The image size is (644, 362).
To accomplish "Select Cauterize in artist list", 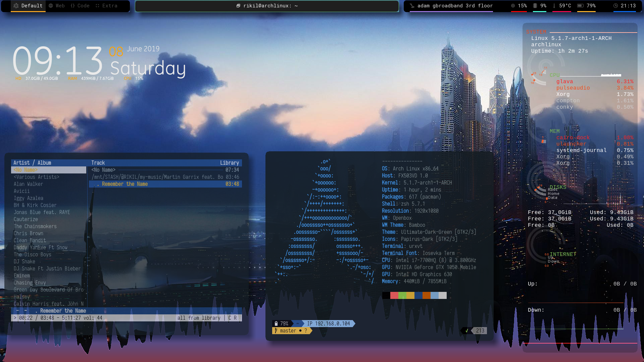I will pyautogui.click(x=26, y=219).
